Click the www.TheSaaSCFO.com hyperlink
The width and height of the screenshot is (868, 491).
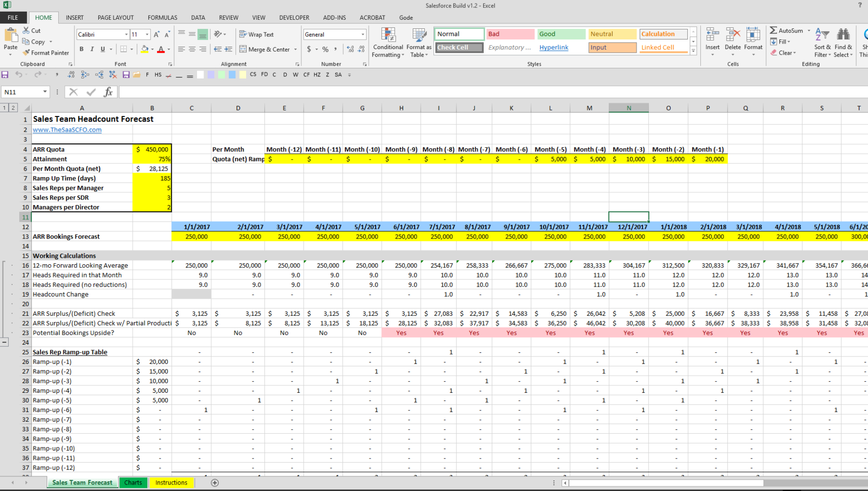click(67, 130)
